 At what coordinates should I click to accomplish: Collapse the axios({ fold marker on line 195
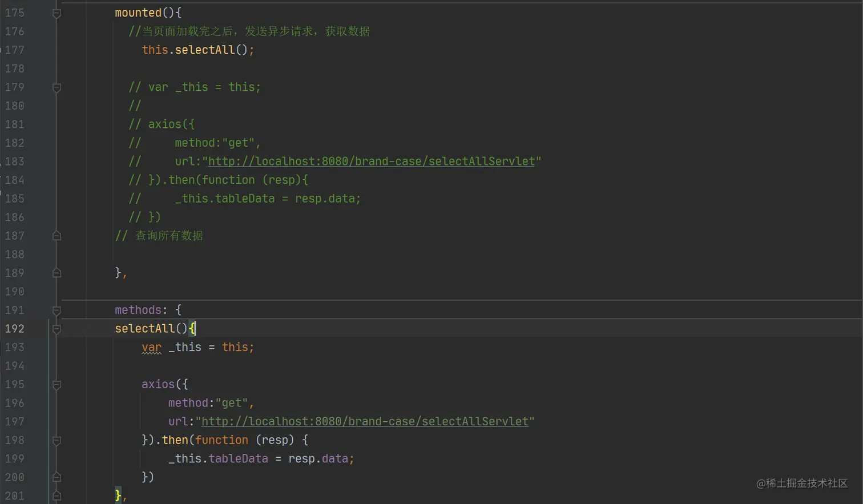pos(57,385)
